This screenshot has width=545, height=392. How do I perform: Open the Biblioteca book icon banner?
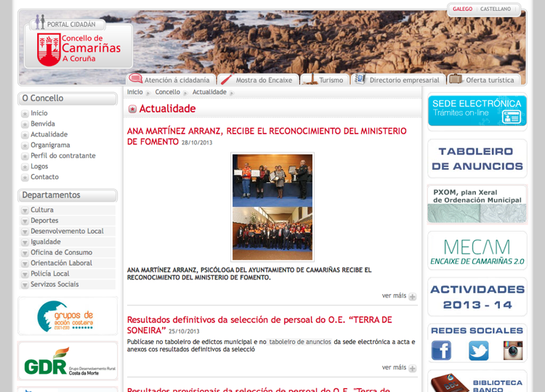(477, 382)
